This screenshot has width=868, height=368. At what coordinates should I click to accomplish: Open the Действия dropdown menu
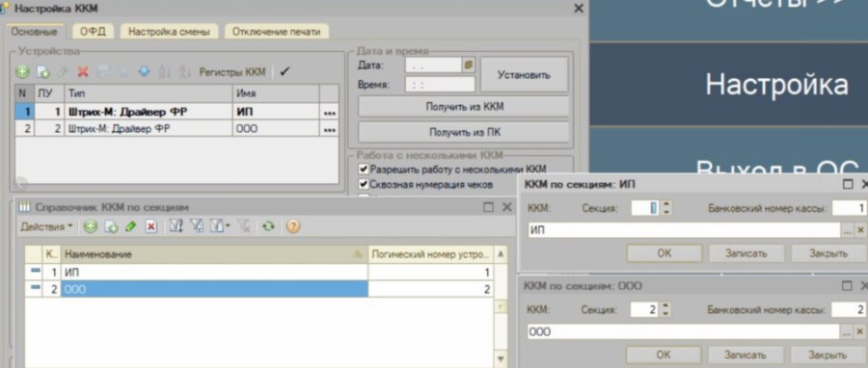pos(46,226)
